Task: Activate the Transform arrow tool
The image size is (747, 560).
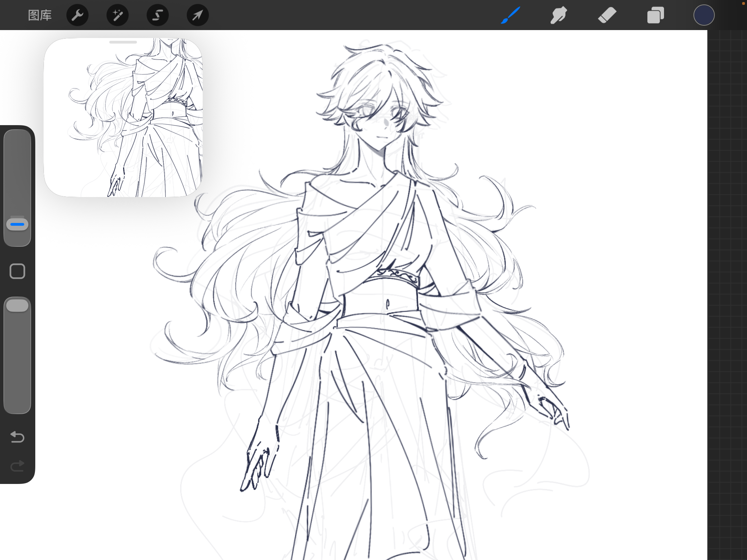Action: click(x=197, y=15)
